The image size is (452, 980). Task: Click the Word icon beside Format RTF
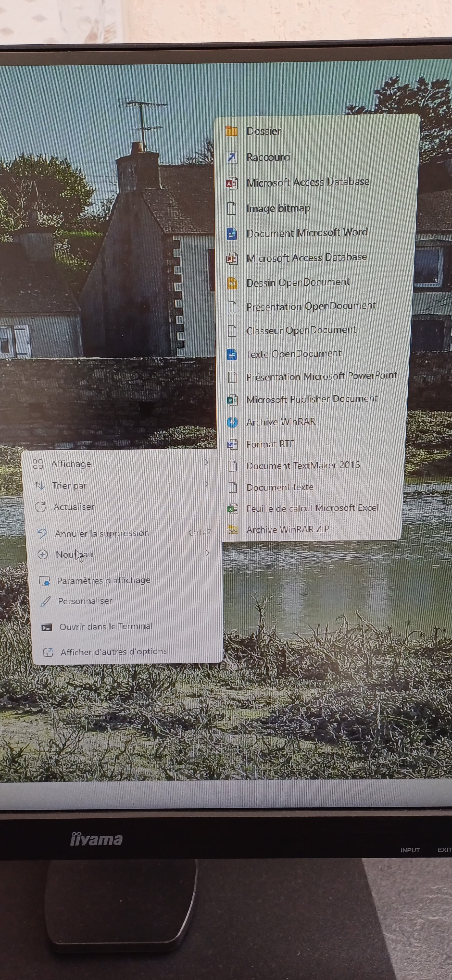232,444
